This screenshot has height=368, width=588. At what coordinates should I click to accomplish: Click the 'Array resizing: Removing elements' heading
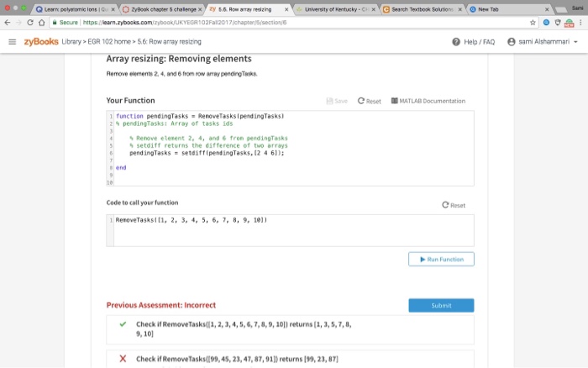(179, 59)
